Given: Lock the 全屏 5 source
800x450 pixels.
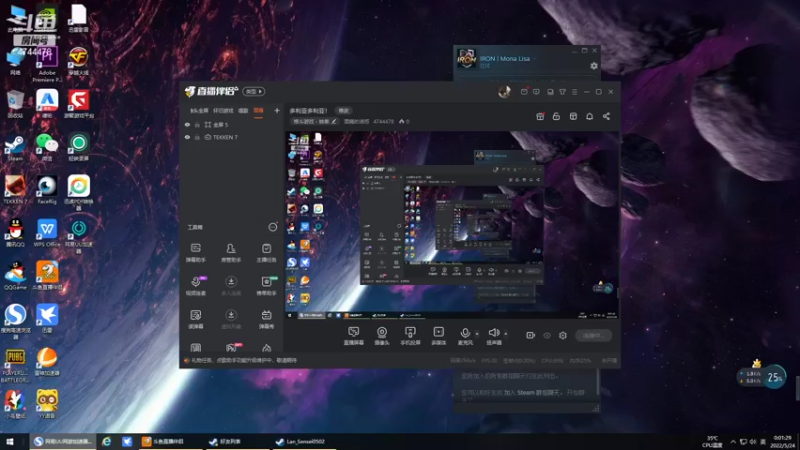Looking at the screenshot, I should click(x=197, y=124).
